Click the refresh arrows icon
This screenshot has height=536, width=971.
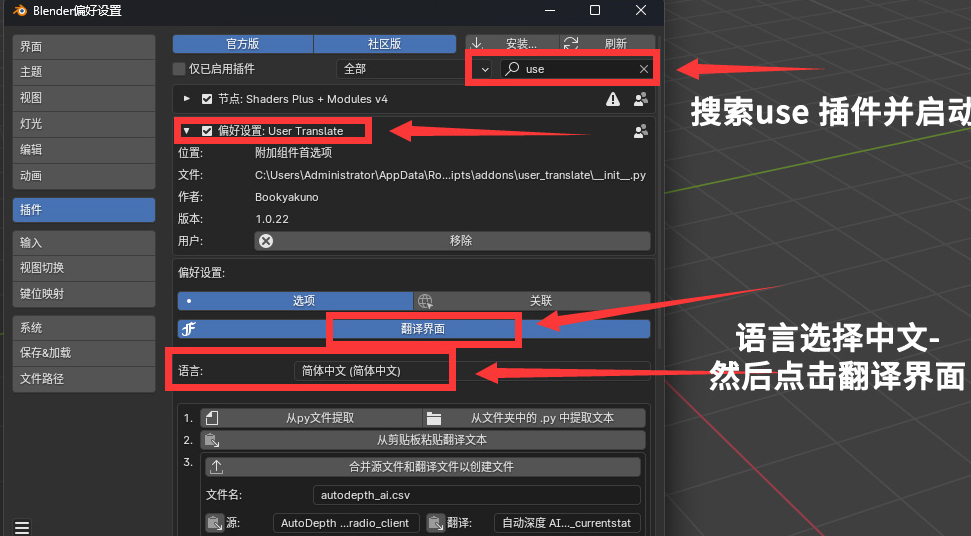click(571, 43)
